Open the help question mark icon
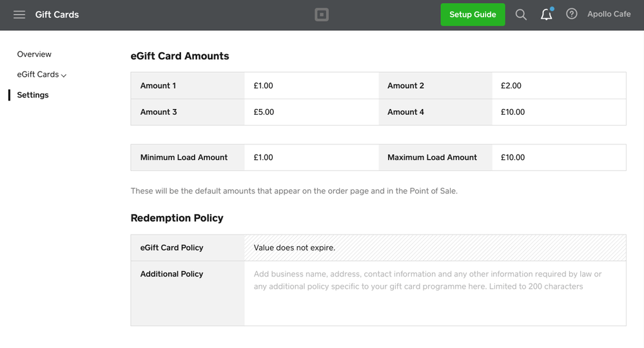The image size is (644, 348). [572, 14]
